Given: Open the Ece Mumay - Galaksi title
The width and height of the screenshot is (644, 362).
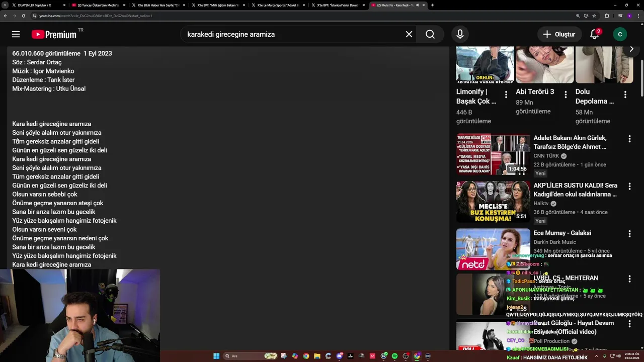Looking at the screenshot, I should click(x=562, y=233).
